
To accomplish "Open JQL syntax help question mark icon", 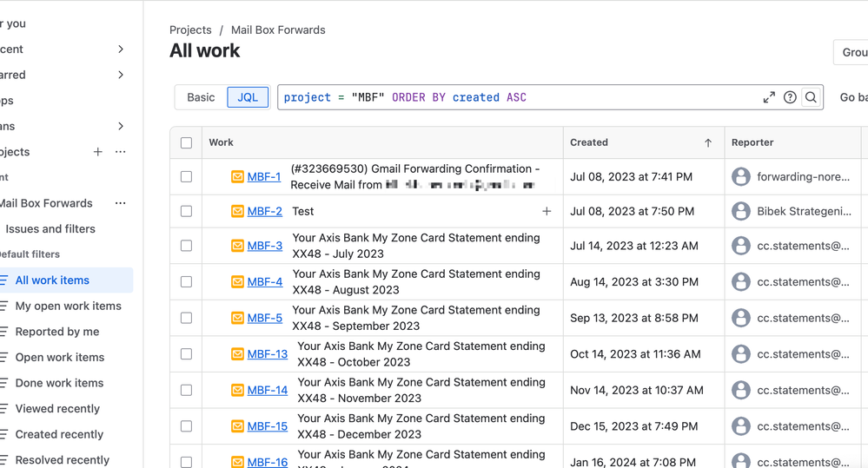I will tap(790, 97).
